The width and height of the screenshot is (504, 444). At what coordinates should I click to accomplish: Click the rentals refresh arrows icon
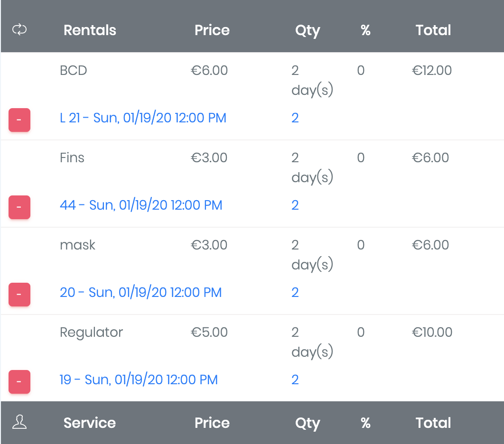(x=19, y=30)
